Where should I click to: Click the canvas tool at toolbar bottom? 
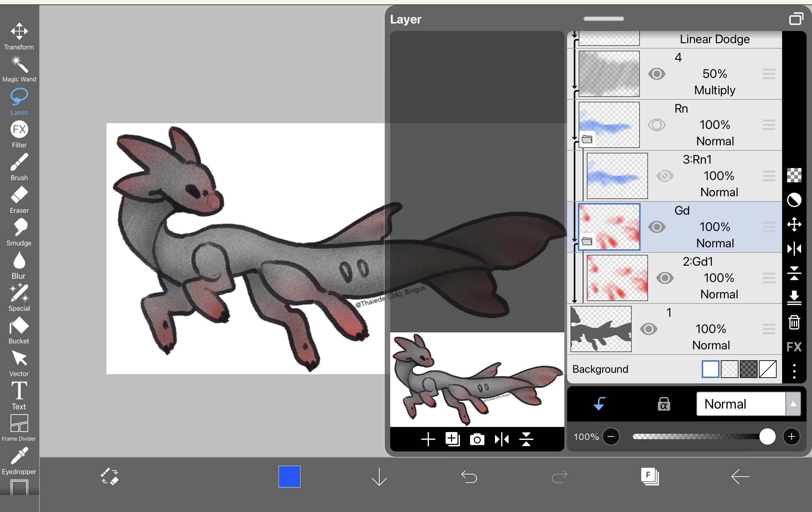[19, 487]
